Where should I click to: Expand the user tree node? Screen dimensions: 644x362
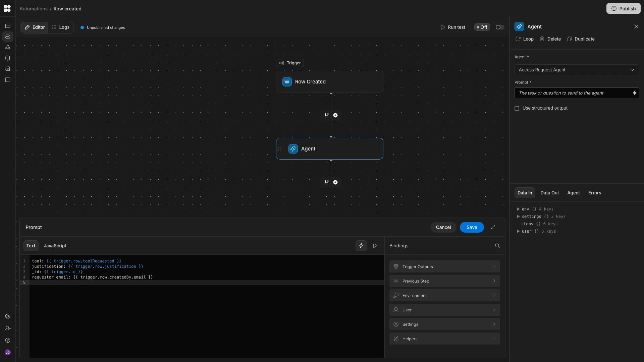pyautogui.click(x=518, y=231)
